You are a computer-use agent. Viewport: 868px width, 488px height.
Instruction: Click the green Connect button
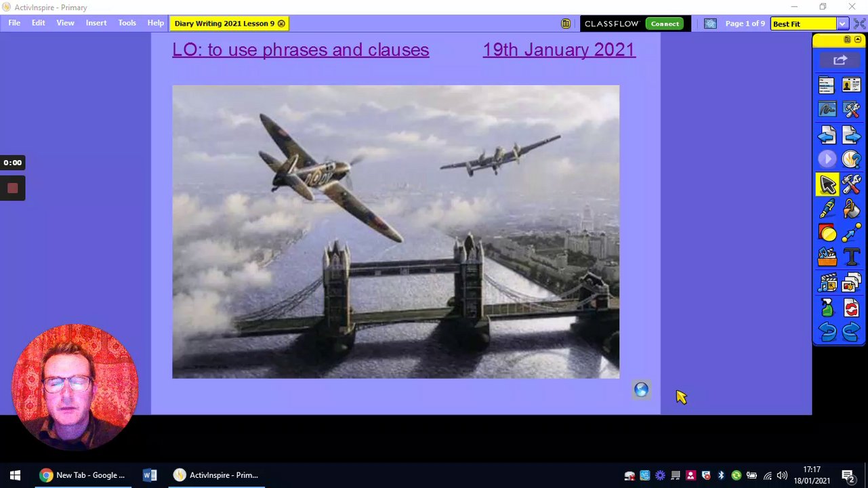coord(665,24)
